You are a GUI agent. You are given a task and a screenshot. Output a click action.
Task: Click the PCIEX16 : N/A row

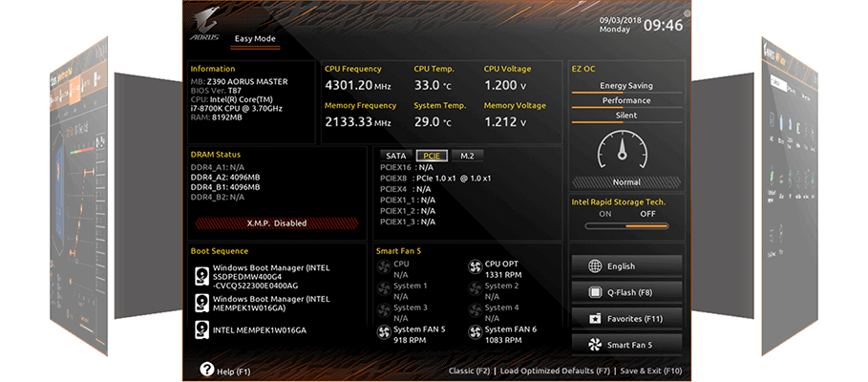407,167
